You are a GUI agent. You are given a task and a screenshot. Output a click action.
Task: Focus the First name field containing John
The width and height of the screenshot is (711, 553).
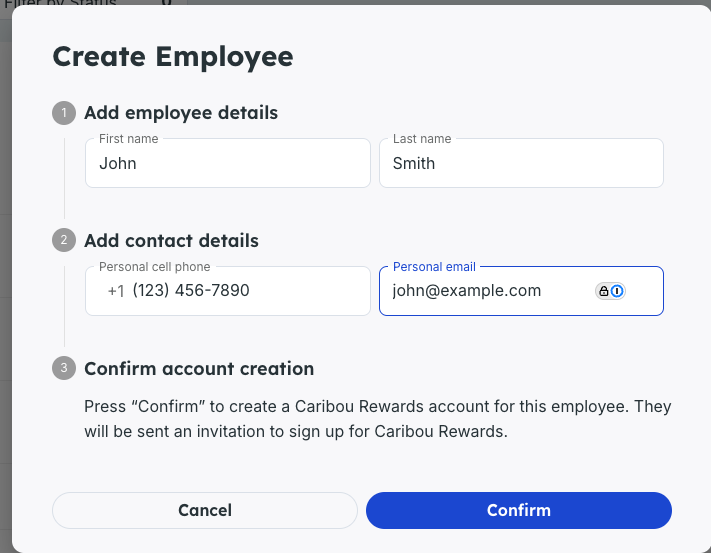pos(228,163)
